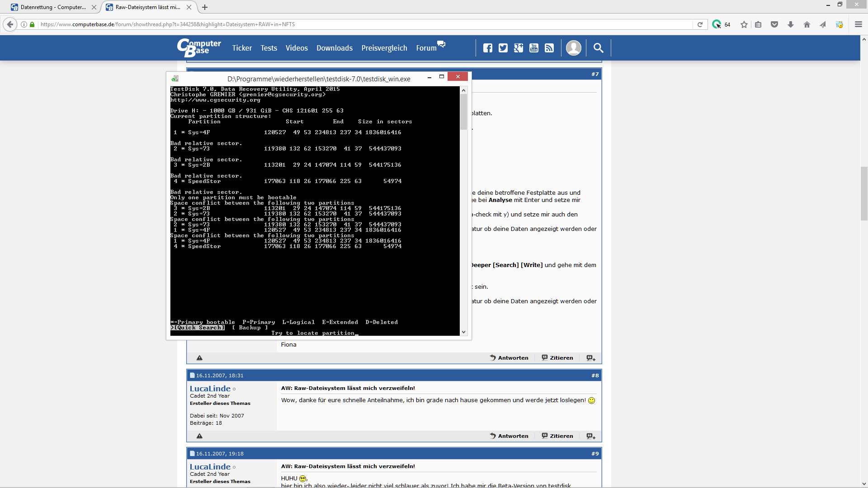Click the browser back arrow button

point(10,24)
